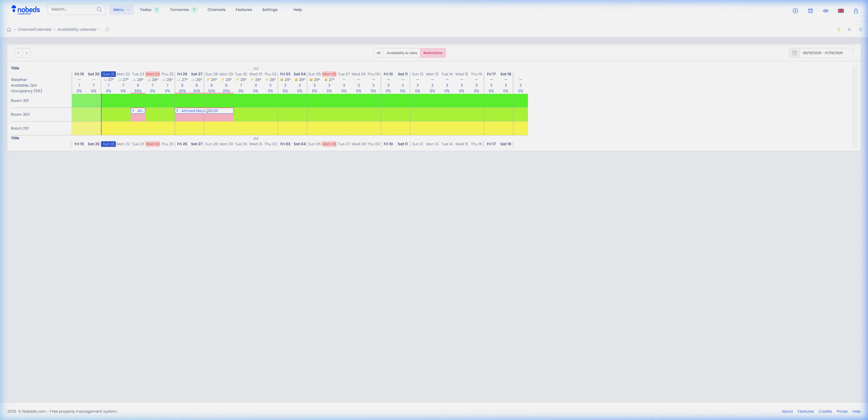Click lightning weather icon under Thu 02
The width and height of the screenshot is (868, 420).
(x=267, y=80)
